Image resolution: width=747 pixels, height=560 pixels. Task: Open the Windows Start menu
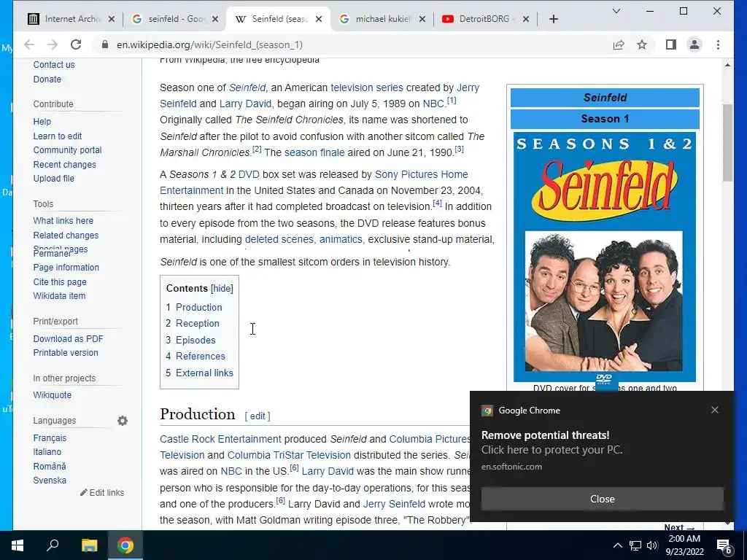point(18,545)
